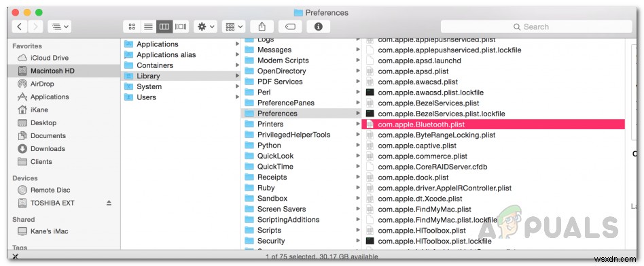Select the Containers folder
This screenshot has width=644, height=266.
(x=181, y=65)
